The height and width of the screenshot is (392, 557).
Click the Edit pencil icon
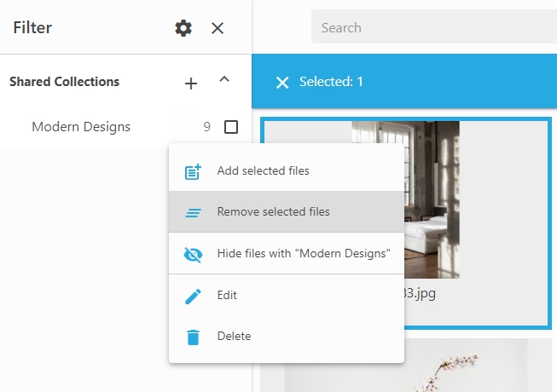(194, 296)
